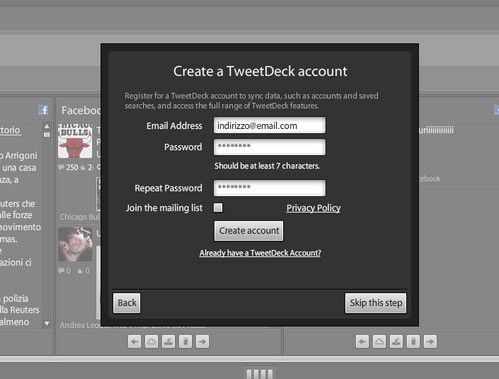499x379 pixels.
Task: Focus the Password field
Action: (x=269, y=147)
